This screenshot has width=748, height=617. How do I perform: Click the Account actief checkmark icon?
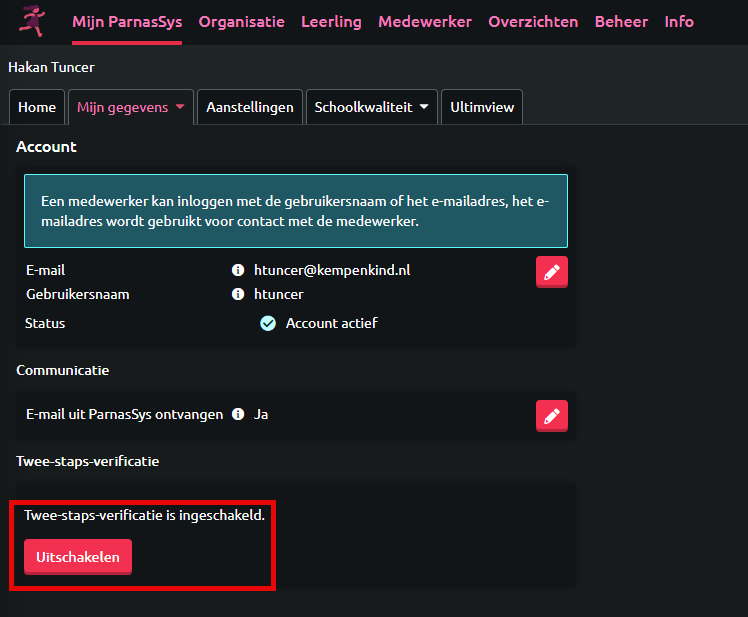[x=268, y=323]
